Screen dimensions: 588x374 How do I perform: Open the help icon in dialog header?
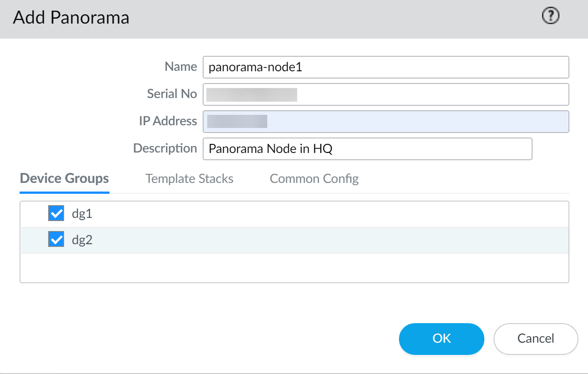[551, 17]
